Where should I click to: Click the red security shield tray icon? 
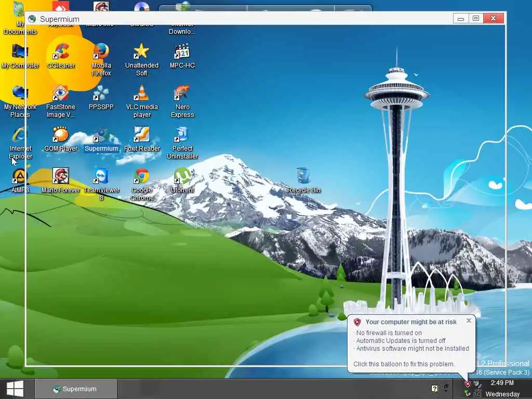click(468, 384)
